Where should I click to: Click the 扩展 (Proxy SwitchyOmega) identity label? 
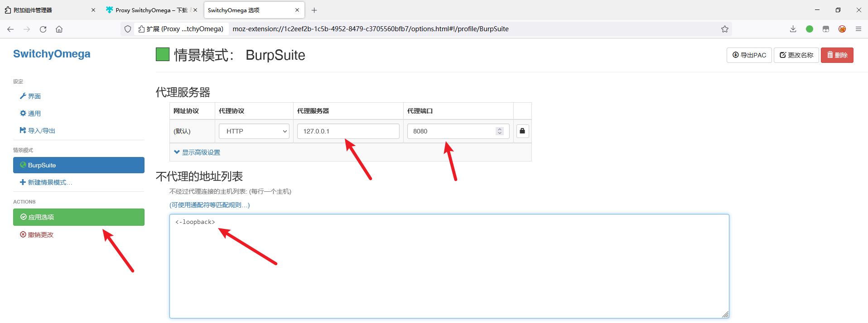[x=181, y=29]
